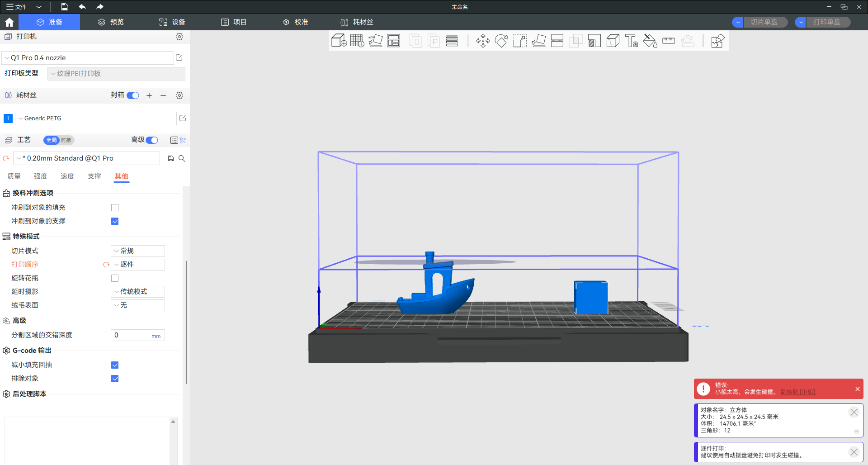
Task: Open the 速度 settings tab
Action: pyautogui.click(x=67, y=176)
